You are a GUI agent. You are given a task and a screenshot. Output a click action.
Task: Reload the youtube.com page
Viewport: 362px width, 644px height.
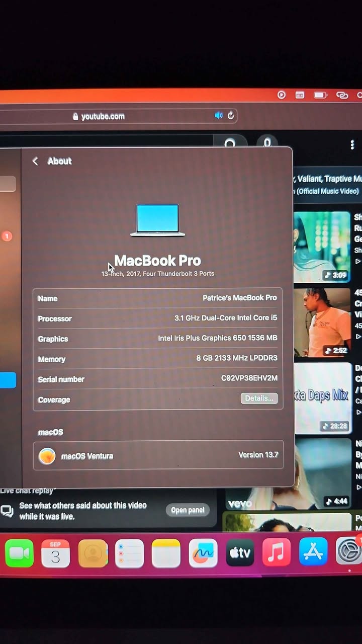point(231,115)
